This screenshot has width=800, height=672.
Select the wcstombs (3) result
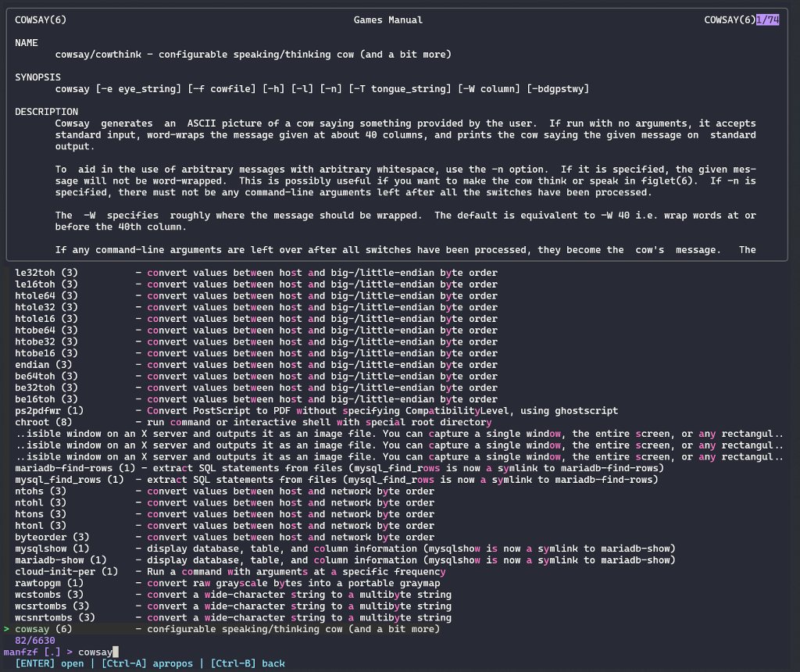(x=233, y=595)
